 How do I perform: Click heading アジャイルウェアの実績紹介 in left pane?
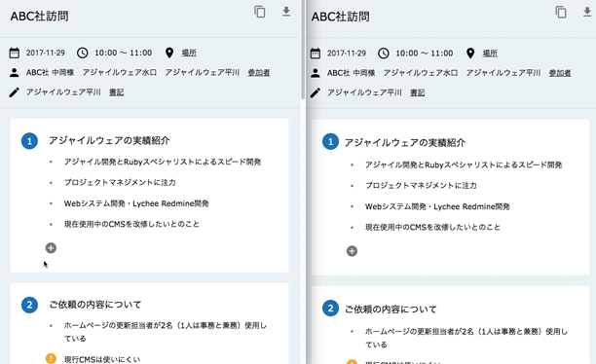coord(109,140)
